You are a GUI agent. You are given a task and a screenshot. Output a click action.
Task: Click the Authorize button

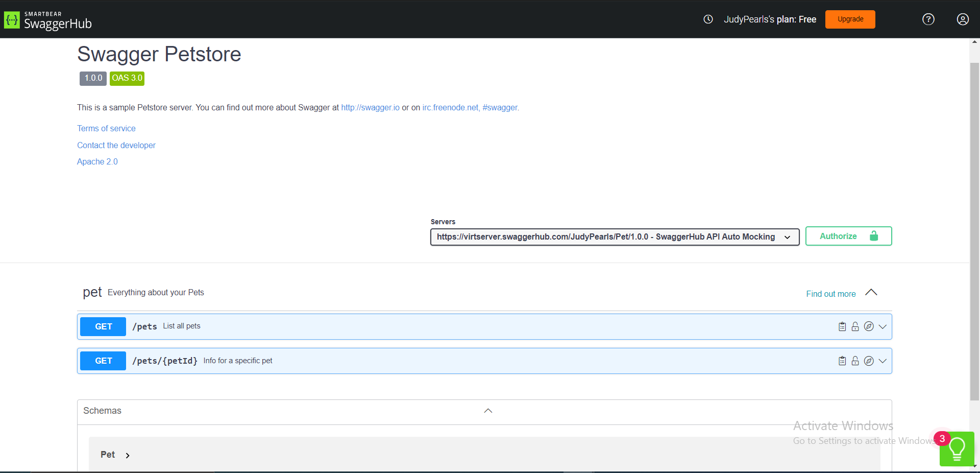[x=848, y=236]
